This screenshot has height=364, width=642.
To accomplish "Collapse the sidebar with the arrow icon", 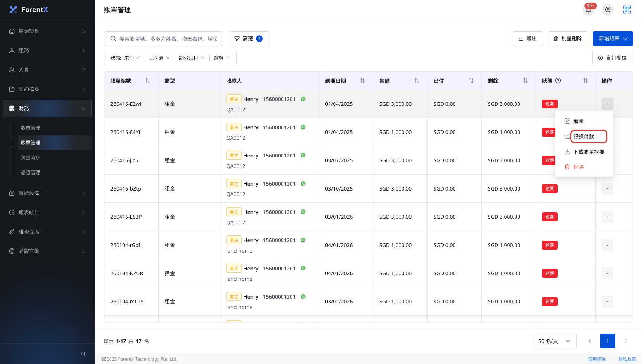I will [83, 354].
